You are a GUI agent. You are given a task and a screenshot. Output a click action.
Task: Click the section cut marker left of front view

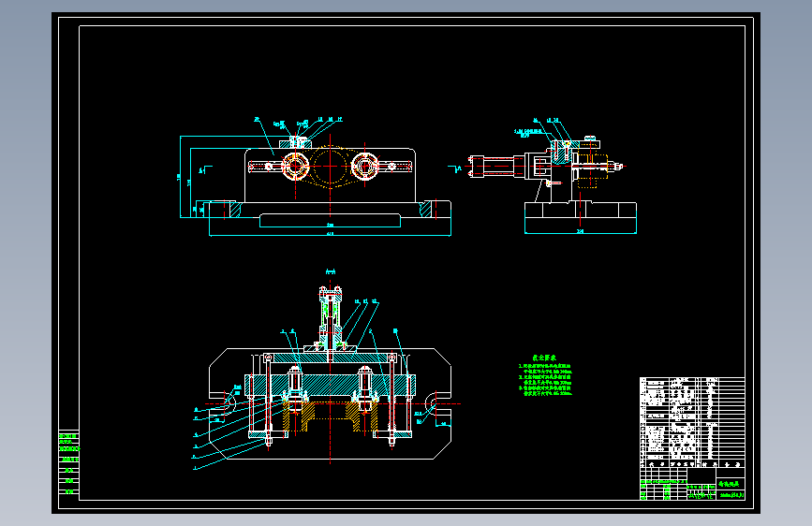[x=206, y=169]
